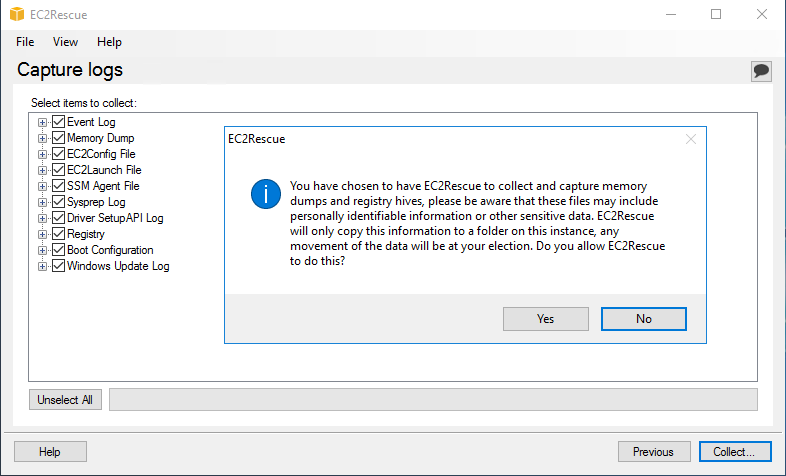Expand the EC2Config File tree node
Screen dimensions: 786x476
(43, 154)
